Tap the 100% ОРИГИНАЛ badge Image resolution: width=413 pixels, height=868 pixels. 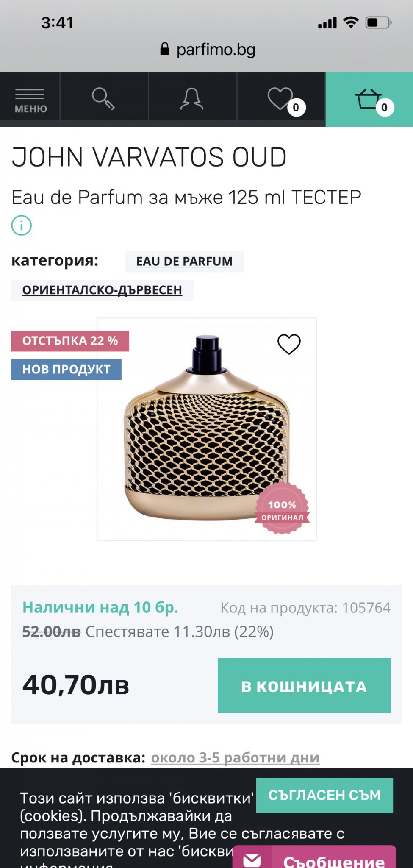pos(282,509)
